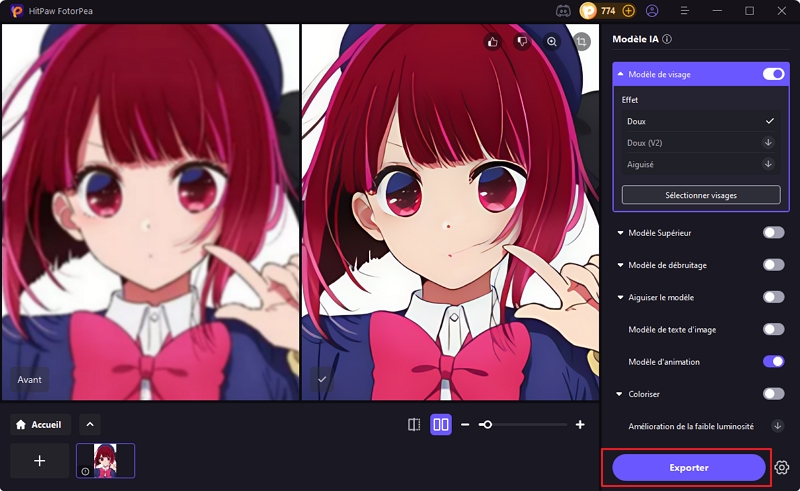800x491 pixels.
Task: Give a thumbs up on the result
Action: 493,42
